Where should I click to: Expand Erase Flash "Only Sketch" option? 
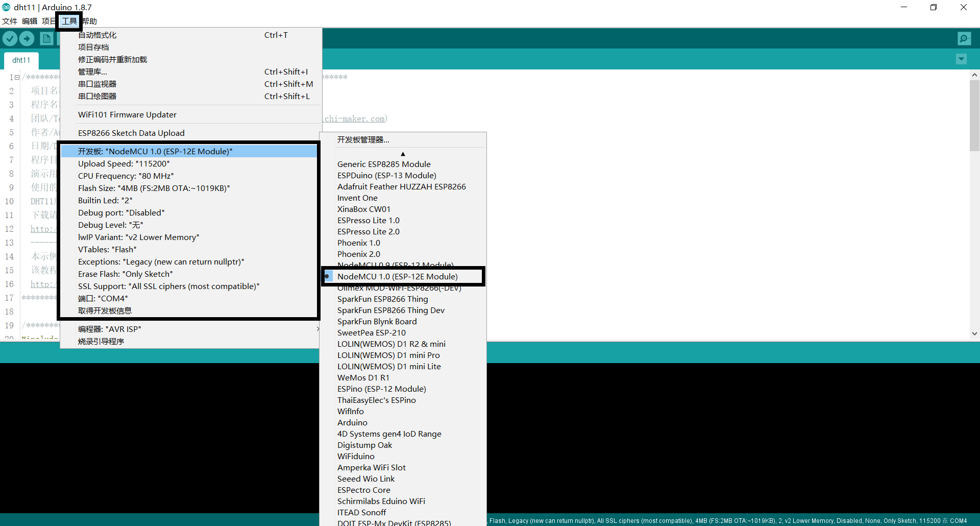pos(189,274)
